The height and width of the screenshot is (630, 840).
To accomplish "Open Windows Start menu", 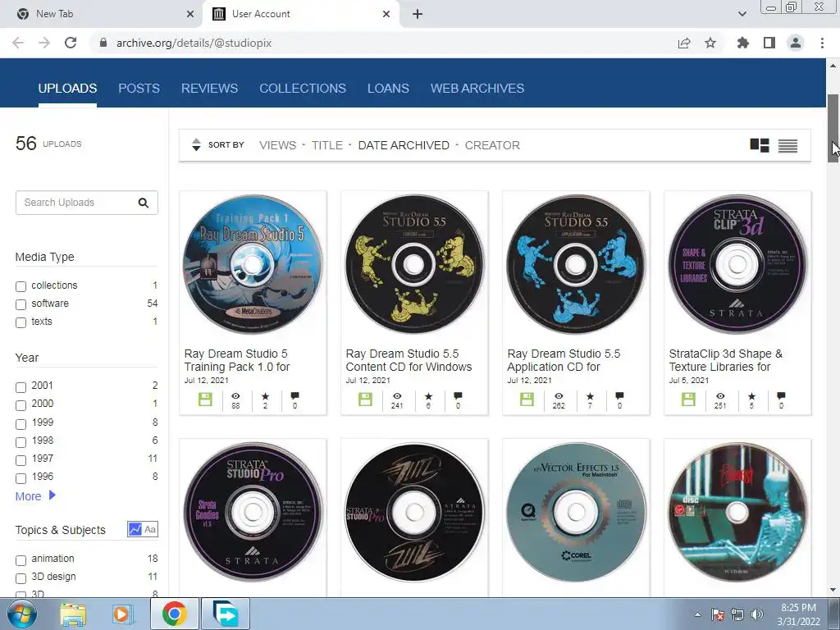I will (21, 614).
